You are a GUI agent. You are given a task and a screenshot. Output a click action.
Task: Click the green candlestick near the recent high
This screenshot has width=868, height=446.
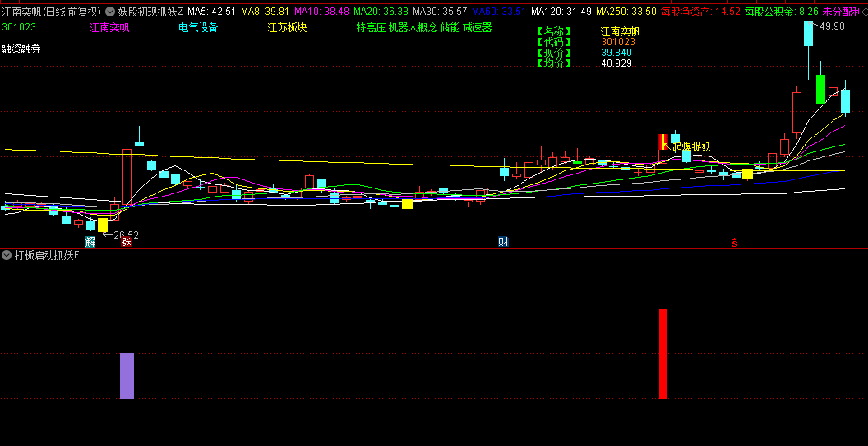click(821, 89)
